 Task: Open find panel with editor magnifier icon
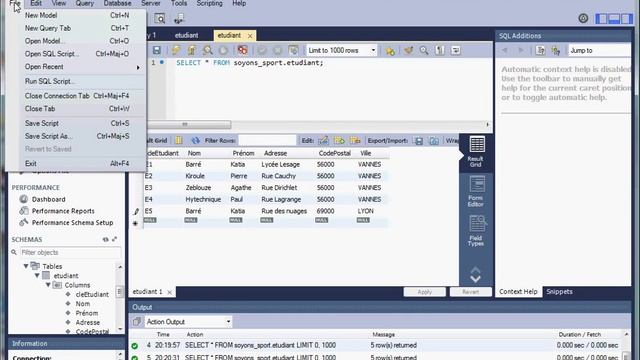424,50
